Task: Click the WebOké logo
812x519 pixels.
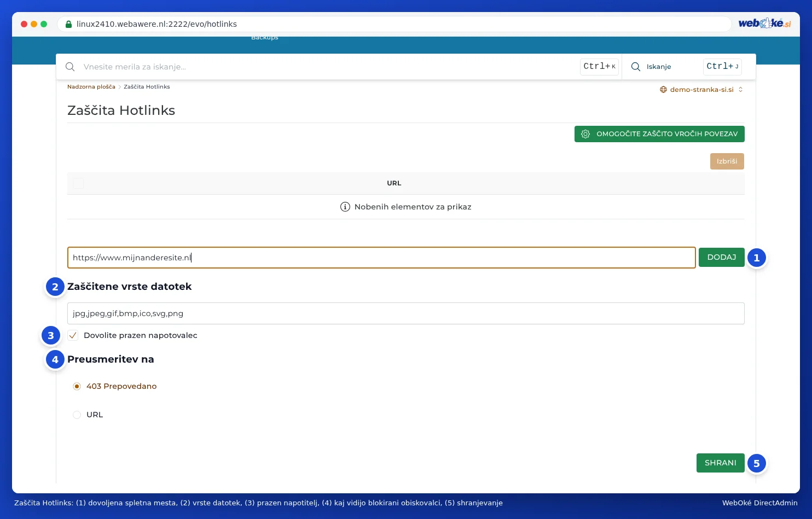Action: (764, 24)
